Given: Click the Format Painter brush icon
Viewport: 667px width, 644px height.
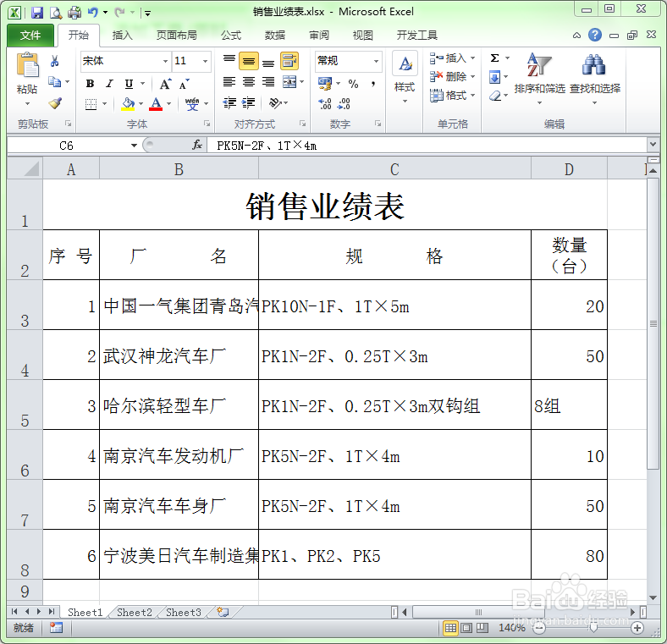Looking at the screenshot, I should (55, 103).
